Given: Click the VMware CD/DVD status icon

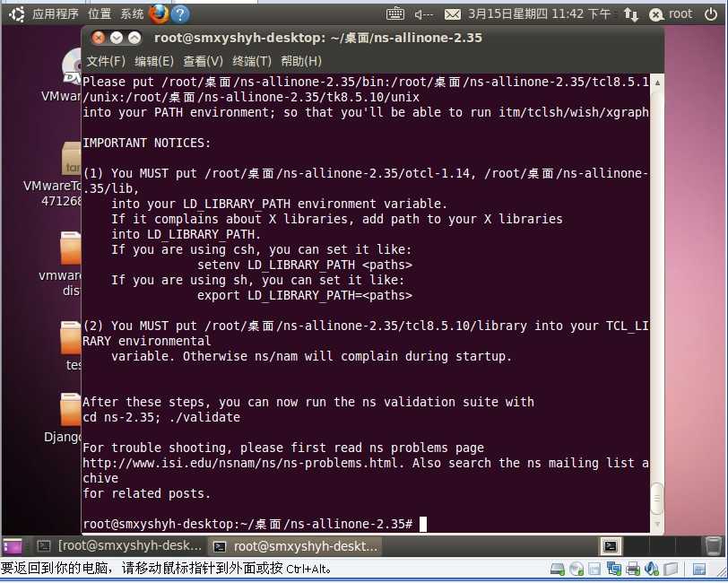Looking at the screenshot, I should pyautogui.click(x=576, y=569).
